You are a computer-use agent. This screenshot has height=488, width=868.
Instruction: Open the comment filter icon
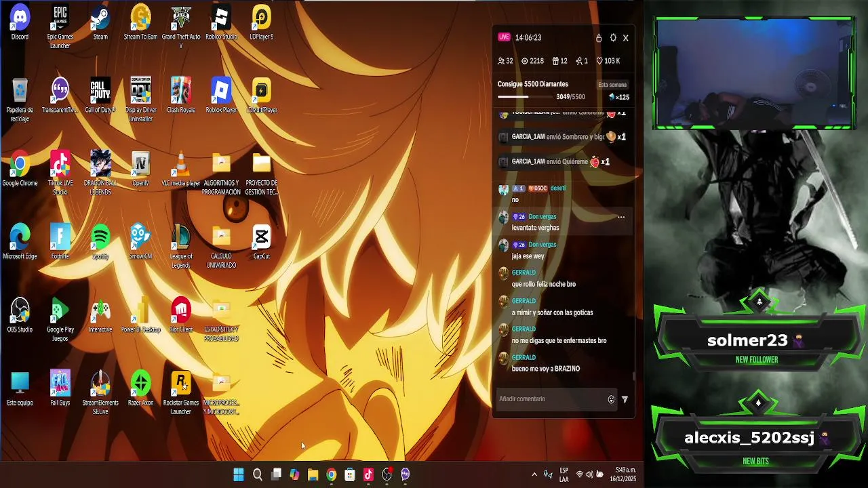[x=625, y=400]
